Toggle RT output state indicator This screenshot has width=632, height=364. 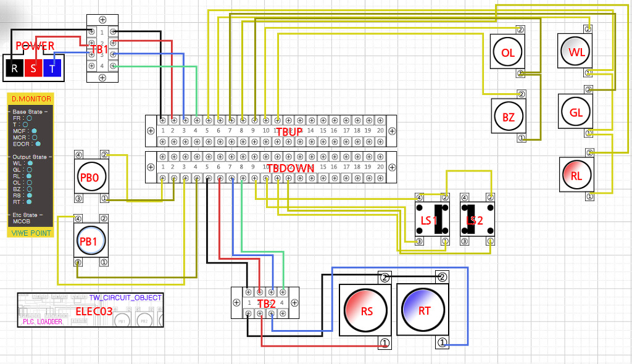click(29, 202)
